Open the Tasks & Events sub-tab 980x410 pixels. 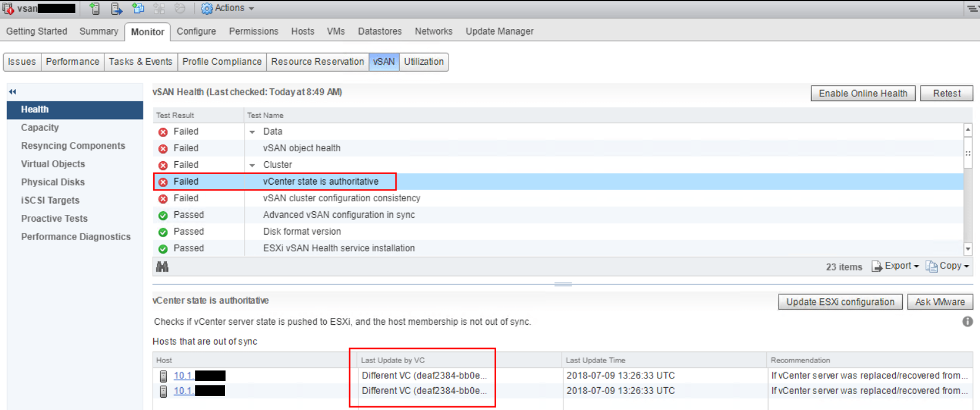141,62
